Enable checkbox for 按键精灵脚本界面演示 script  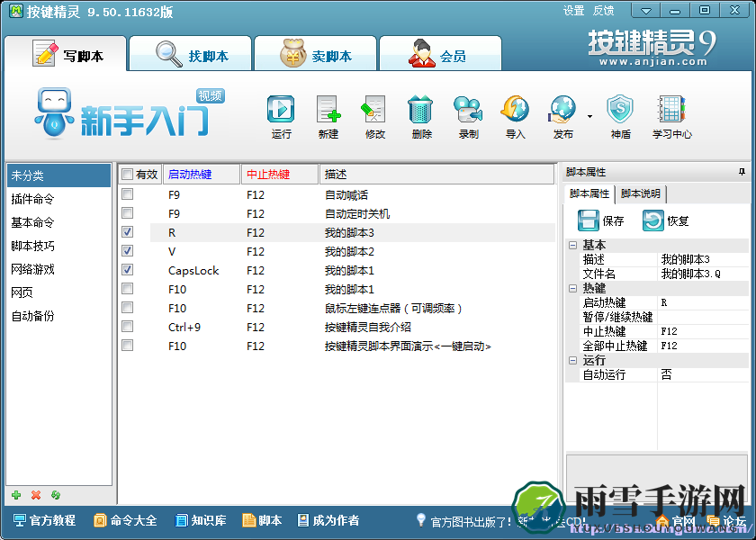coord(127,346)
